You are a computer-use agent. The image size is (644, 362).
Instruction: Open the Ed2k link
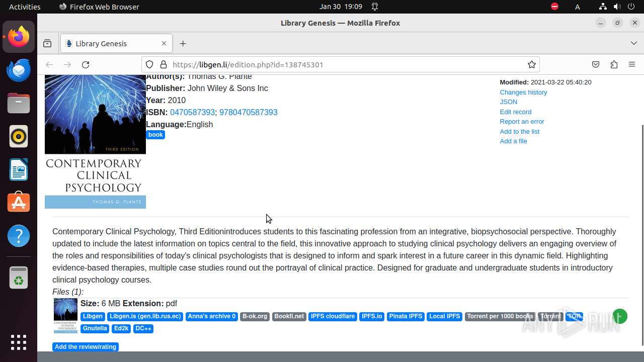[x=121, y=328]
